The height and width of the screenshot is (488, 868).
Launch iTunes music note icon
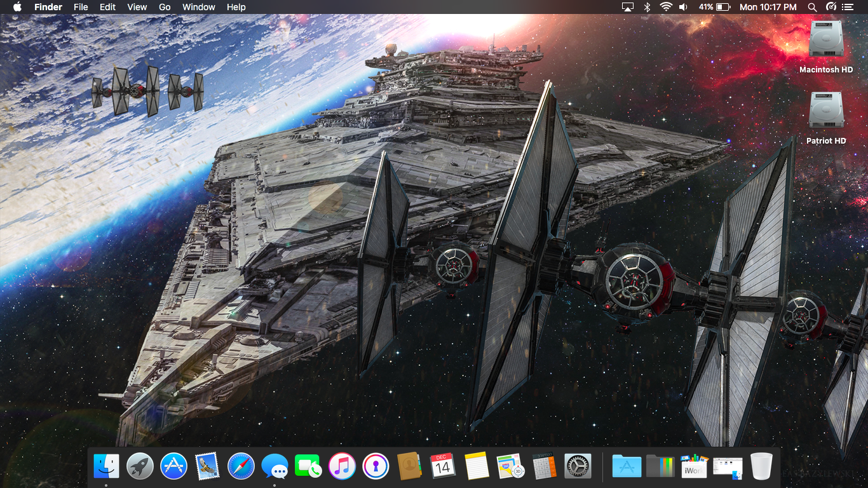342,466
